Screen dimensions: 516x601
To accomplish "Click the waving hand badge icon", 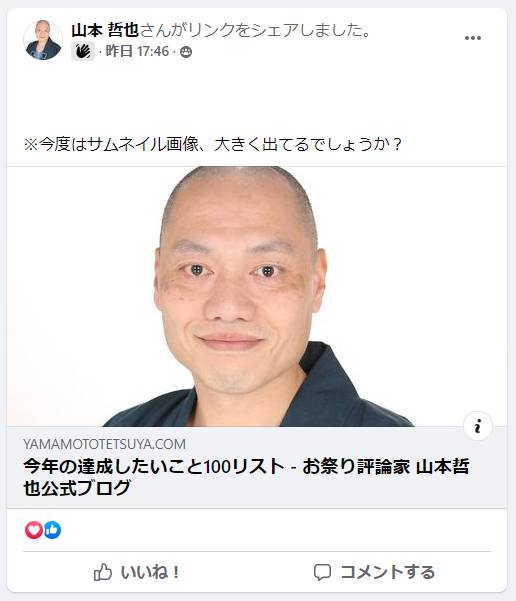I will [82, 51].
